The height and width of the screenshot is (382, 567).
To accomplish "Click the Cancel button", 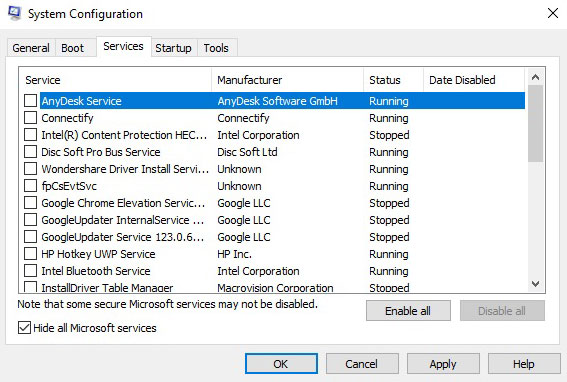I will [x=362, y=364].
